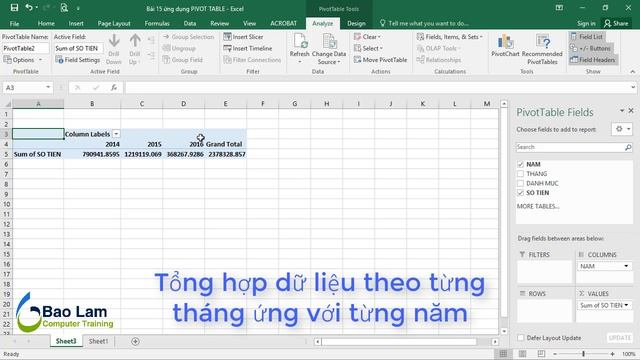Collapse the ribbon
This screenshot has width=640, height=360.
pyautogui.click(x=633, y=71)
